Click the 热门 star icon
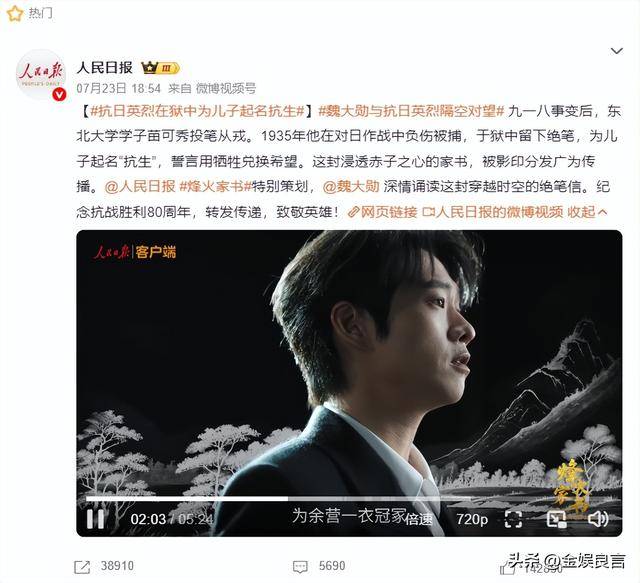 [x=15, y=13]
